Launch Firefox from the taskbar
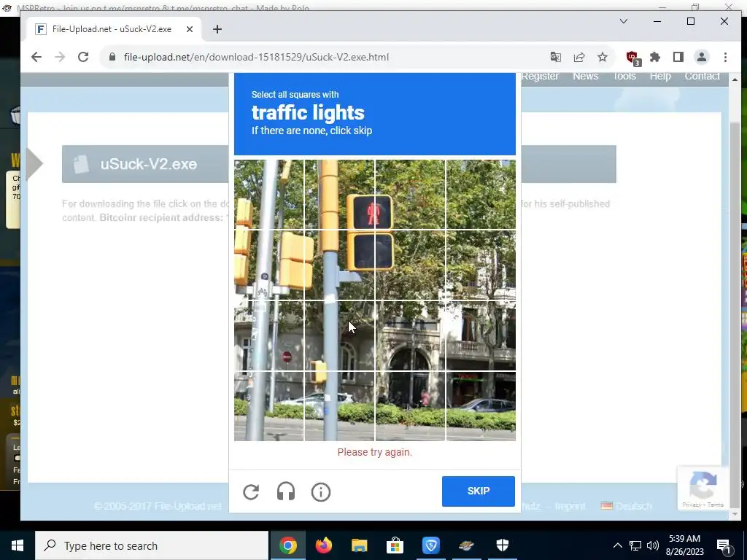Screen dimensions: 747x560 coord(323,545)
